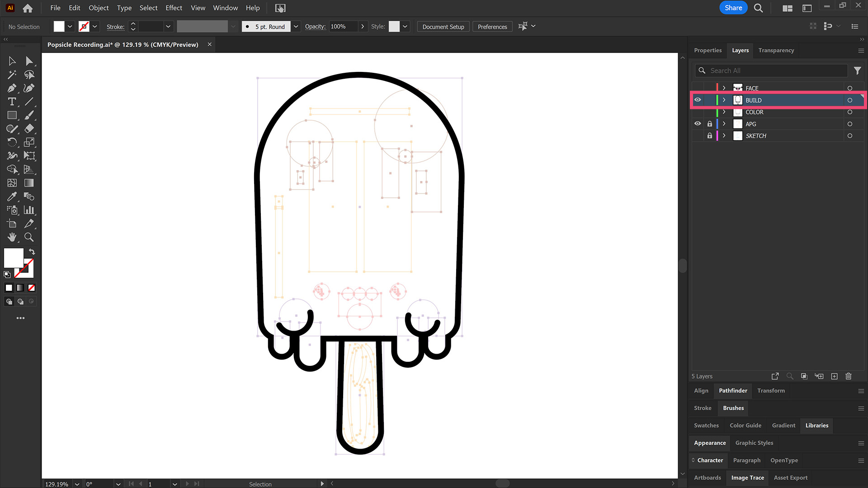This screenshot has height=488, width=868.
Task: Select the Line Segment tool
Action: 29,102
